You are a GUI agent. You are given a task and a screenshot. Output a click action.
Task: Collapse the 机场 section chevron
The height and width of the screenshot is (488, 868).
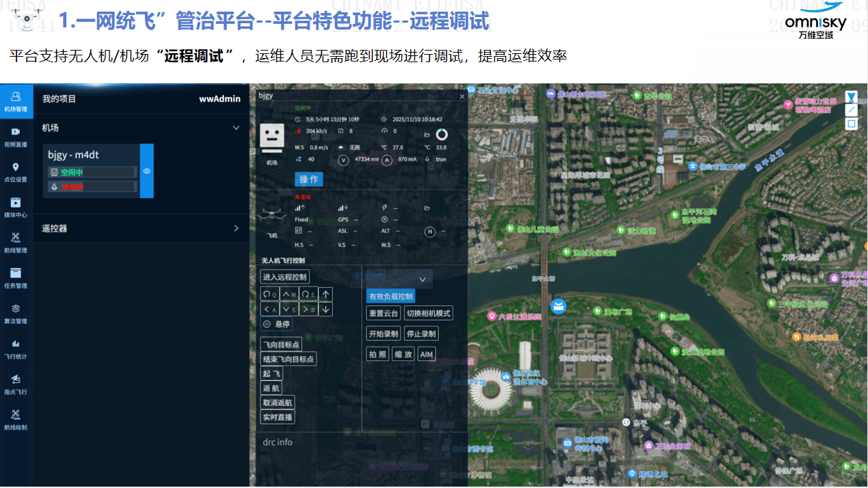pos(236,128)
